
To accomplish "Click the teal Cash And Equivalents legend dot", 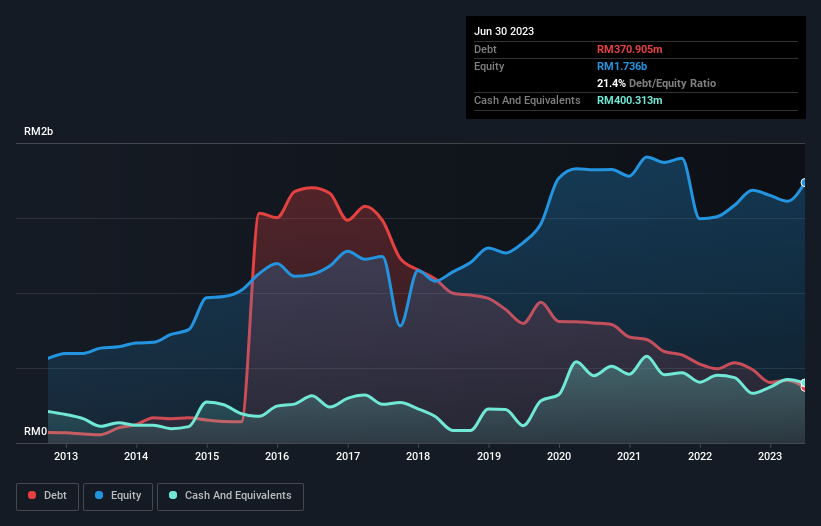I will [x=173, y=495].
